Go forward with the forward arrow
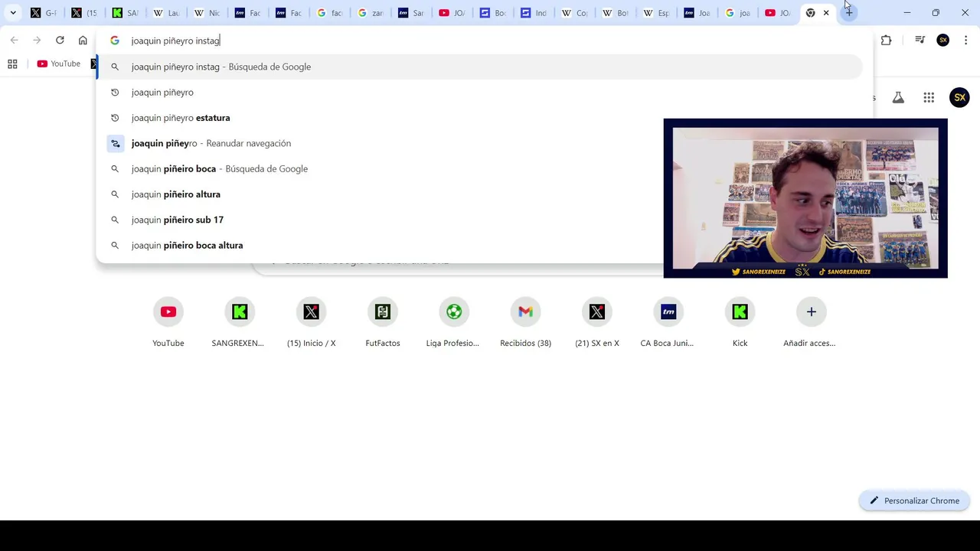This screenshot has width=980, height=551. click(37, 41)
